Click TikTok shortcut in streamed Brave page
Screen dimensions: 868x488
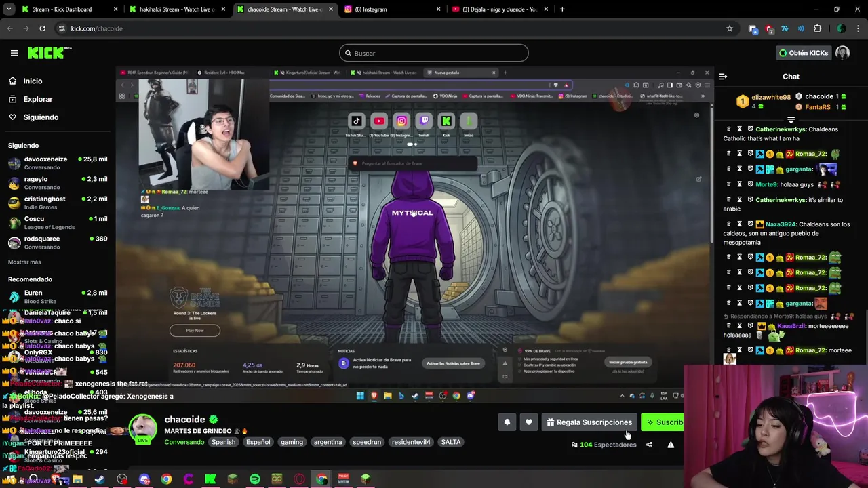click(357, 121)
